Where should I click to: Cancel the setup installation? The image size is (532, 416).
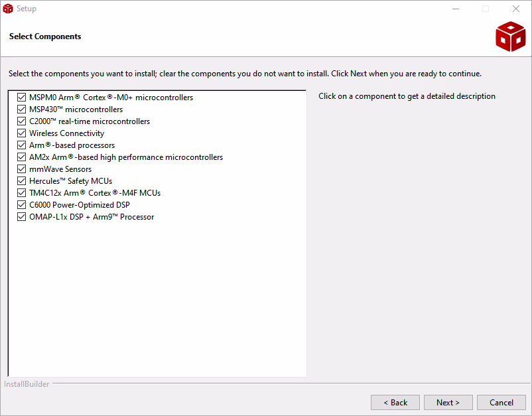(x=501, y=403)
